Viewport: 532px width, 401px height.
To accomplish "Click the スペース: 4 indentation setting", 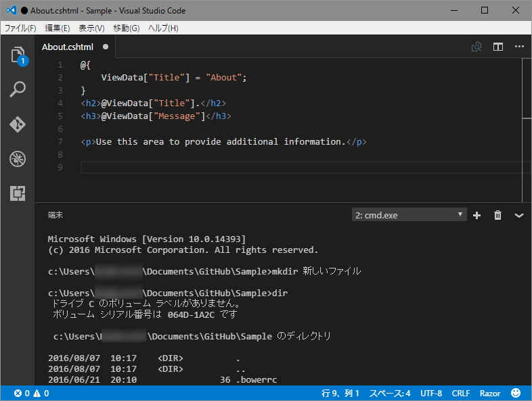I will [389, 393].
